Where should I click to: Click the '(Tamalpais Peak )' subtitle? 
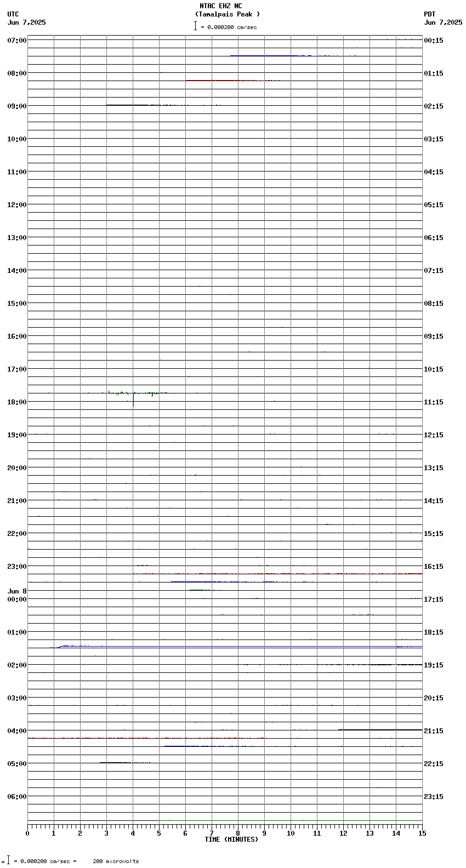228,14
